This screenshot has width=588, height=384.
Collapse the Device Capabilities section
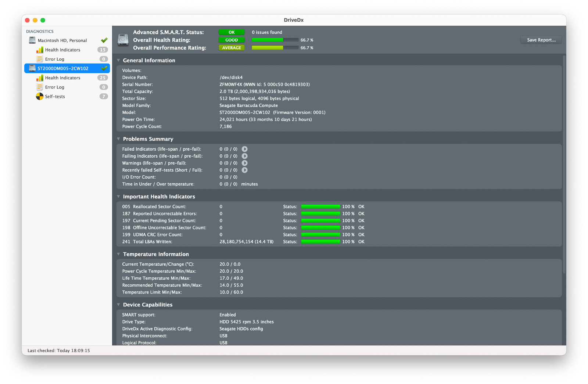[x=119, y=305]
